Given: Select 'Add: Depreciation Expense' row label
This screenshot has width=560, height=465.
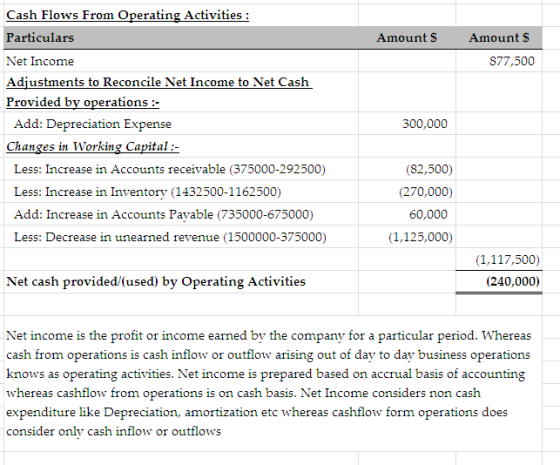Looking at the screenshot, I should [x=93, y=124].
